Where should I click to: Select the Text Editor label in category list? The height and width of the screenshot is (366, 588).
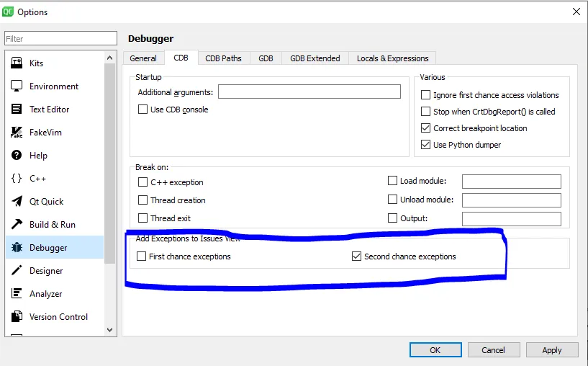pos(50,110)
